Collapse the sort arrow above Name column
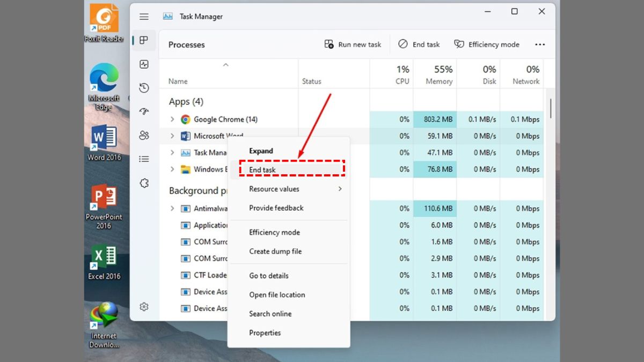Image resolution: width=644 pixels, height=362 pixels. [x=226, y=65]
